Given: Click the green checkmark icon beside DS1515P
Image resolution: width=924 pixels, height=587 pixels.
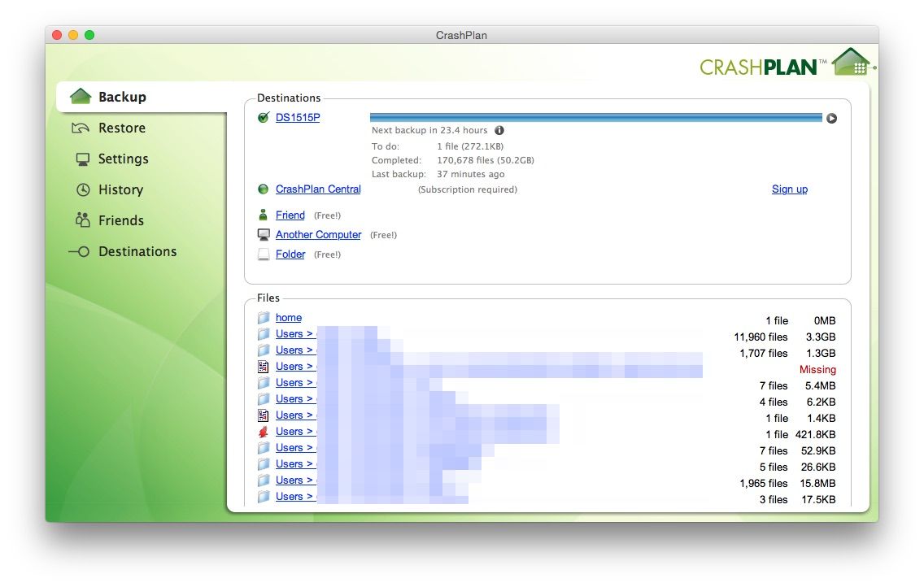Looking at the screenshot, I should tap(264, 117).
